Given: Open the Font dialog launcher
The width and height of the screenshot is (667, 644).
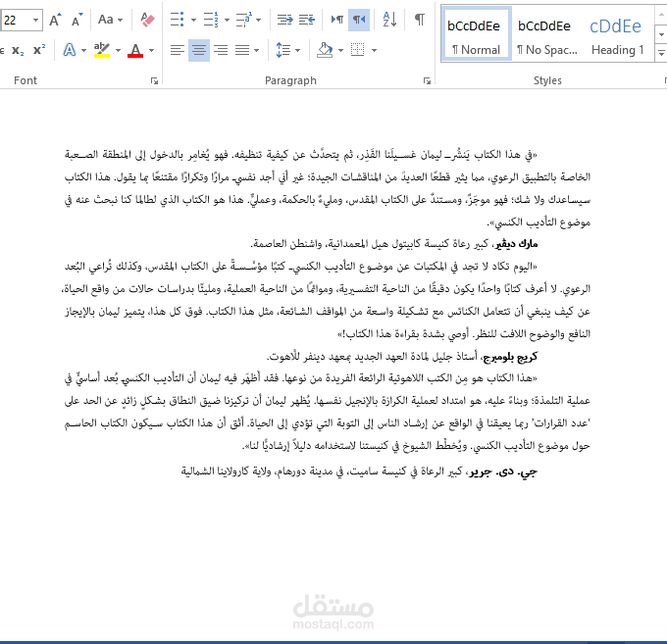Looking at the screenshot, I should pos(154,80).
